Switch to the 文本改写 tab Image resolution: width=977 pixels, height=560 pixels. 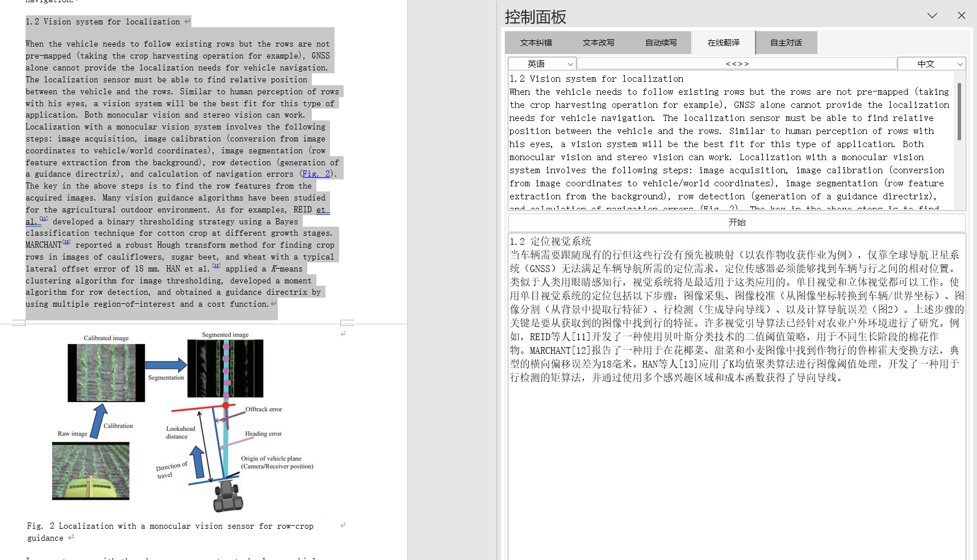tap(598, 43)
